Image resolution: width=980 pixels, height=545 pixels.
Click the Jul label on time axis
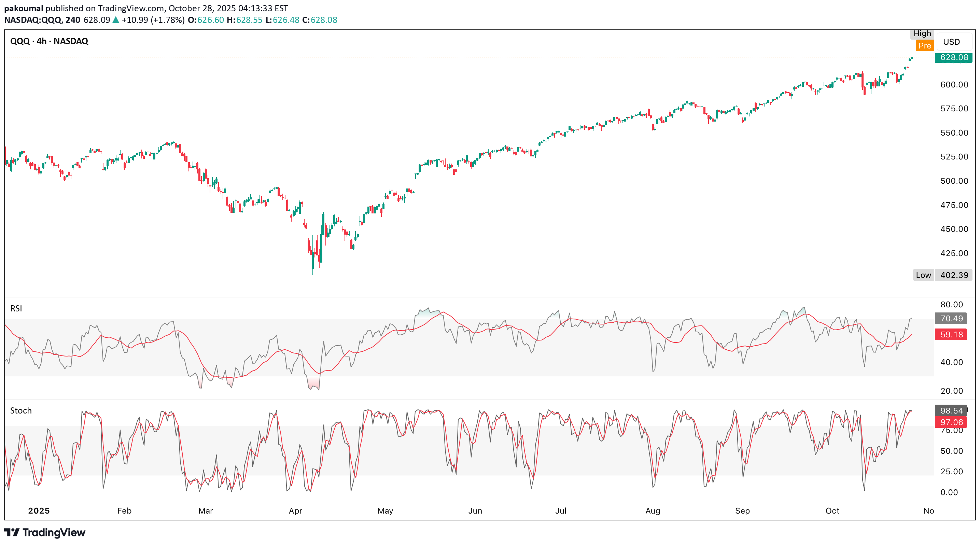coord(560,511)
